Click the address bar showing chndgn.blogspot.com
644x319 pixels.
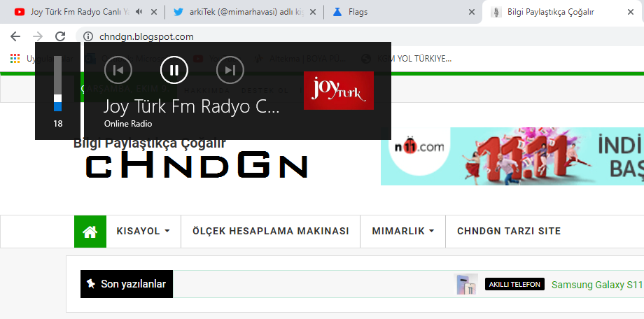click(361, 36)
